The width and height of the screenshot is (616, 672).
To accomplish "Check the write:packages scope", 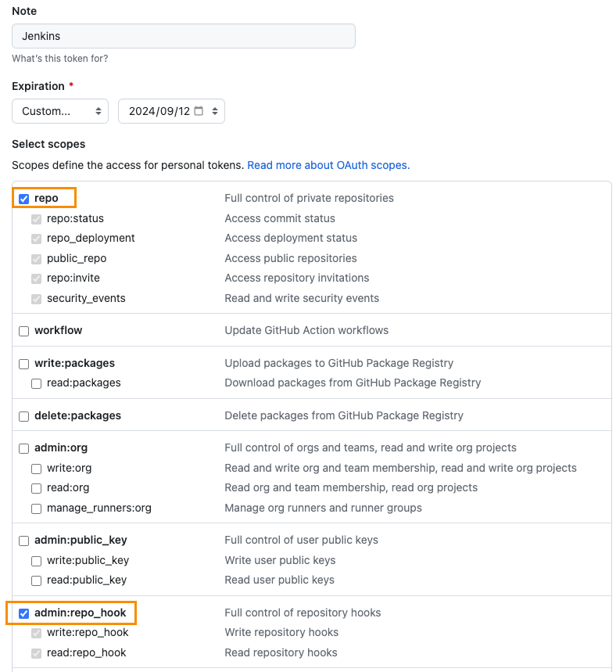I will tap(23, 364).
